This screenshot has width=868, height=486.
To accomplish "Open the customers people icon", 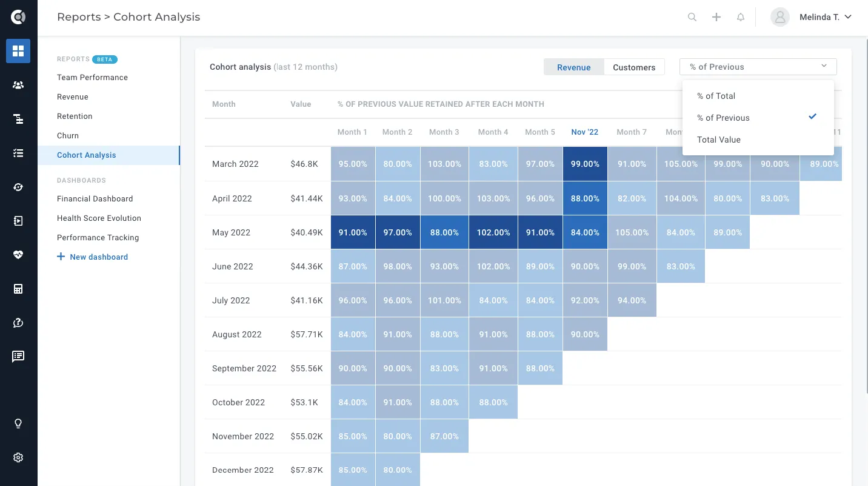I will pos(18,85).
